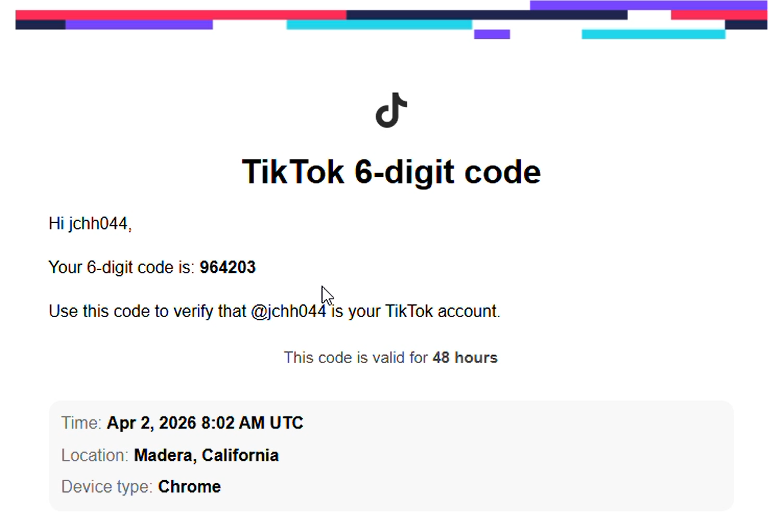
Task: Click the long red banner stripe at top left
Action: pyautogui.click(x=180, y=15)
